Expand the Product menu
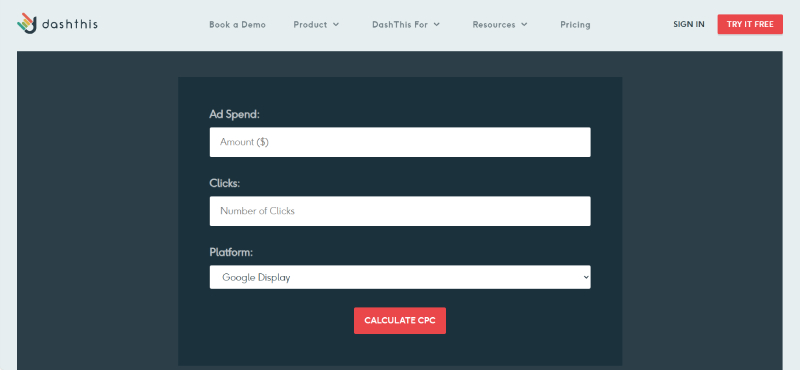This screenshot has width=800, height=370. [x=316, y=24]
